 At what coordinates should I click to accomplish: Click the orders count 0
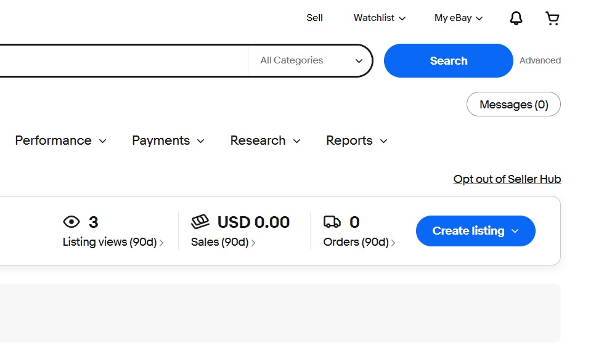(354, 222)
